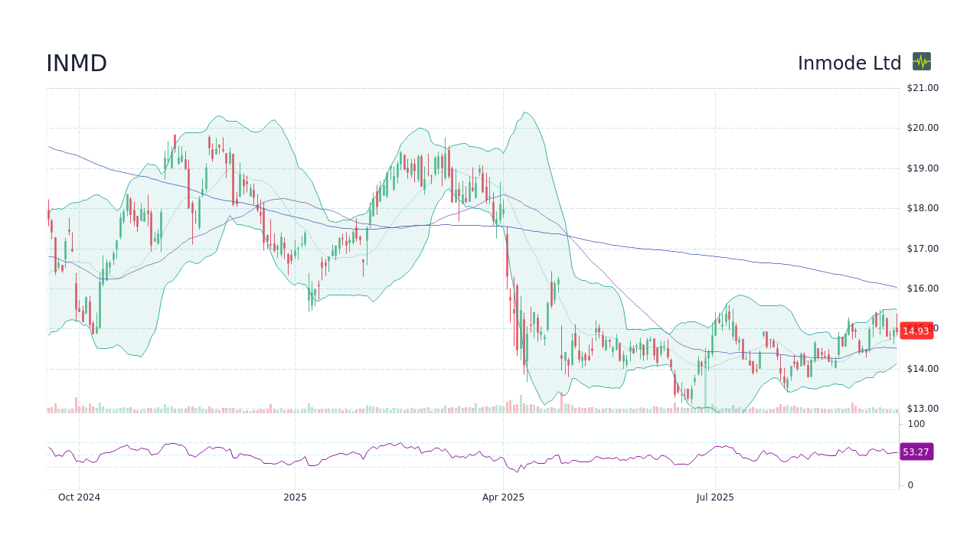Click the Inmode Ltd company name link
The image size is (980, 551).
850,63
